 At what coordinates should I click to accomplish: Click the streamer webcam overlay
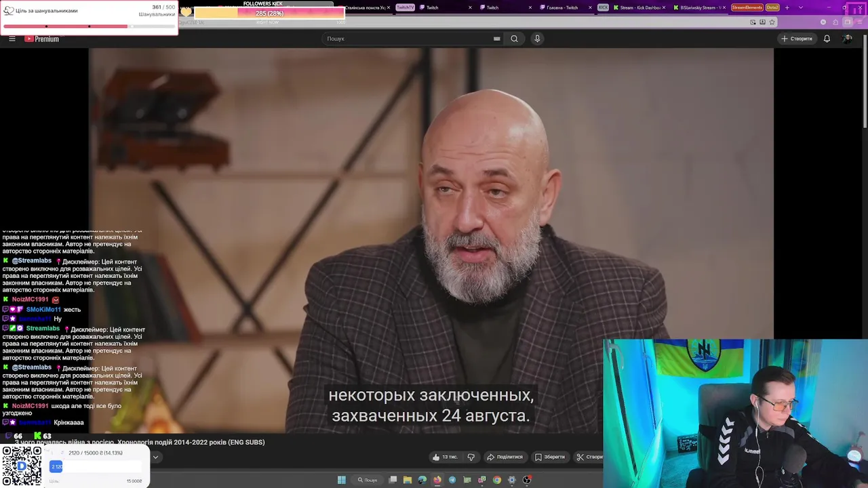click(x=735, y=413)
